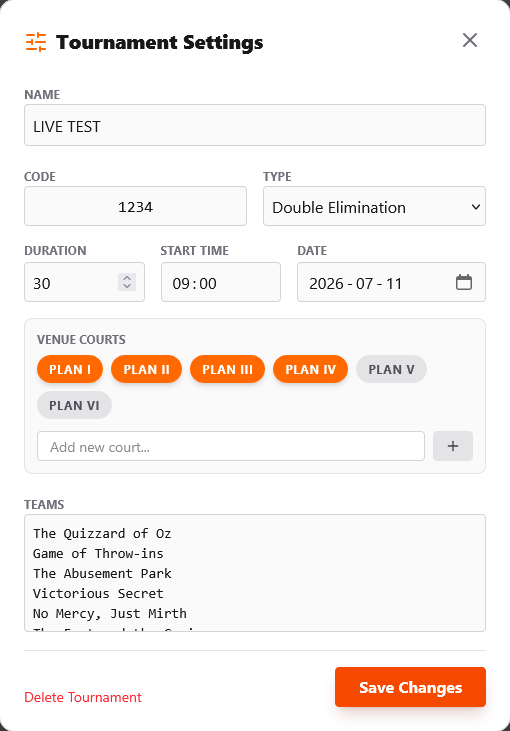
Task: Enable the PLAN V court chip
Action: [392, 369]
